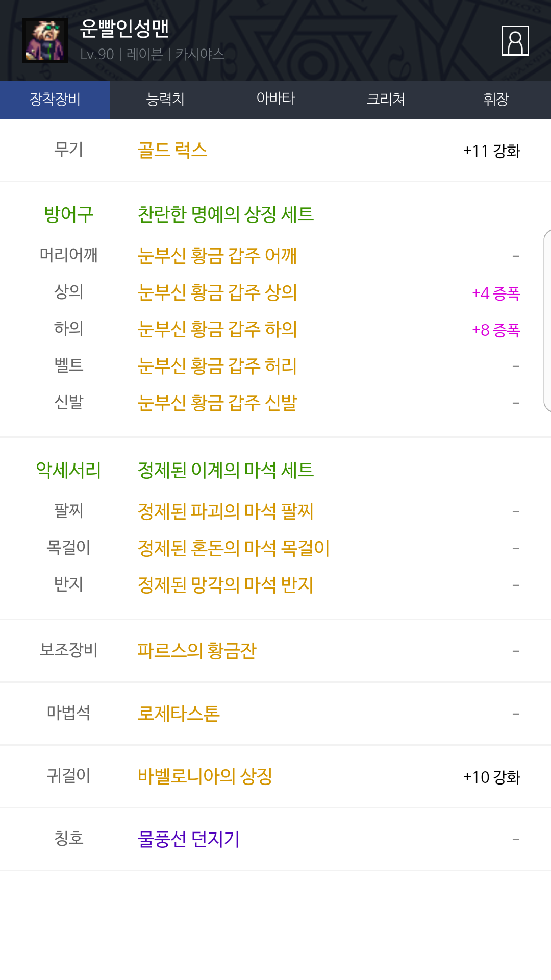The height and width of the screenshot is (980, 551).
Task: Open the 찬란한 명예의 상징 세트 link
Action: pos(226,214)
